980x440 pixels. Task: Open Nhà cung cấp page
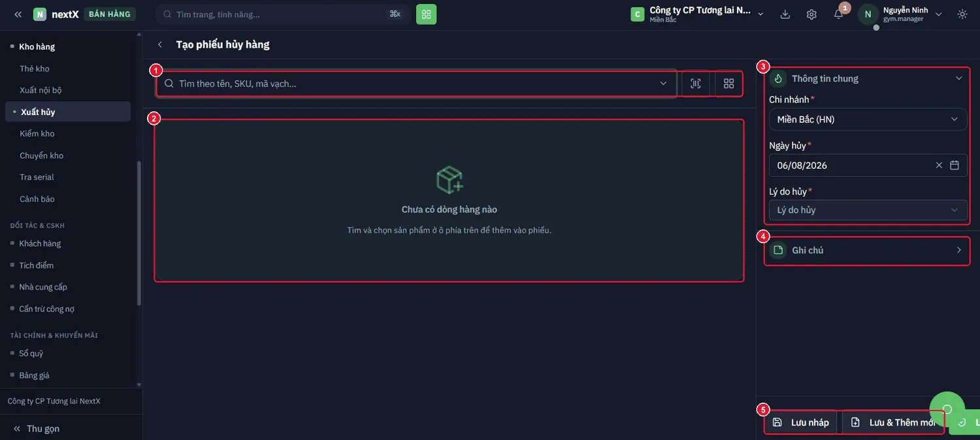click(43, 287)
